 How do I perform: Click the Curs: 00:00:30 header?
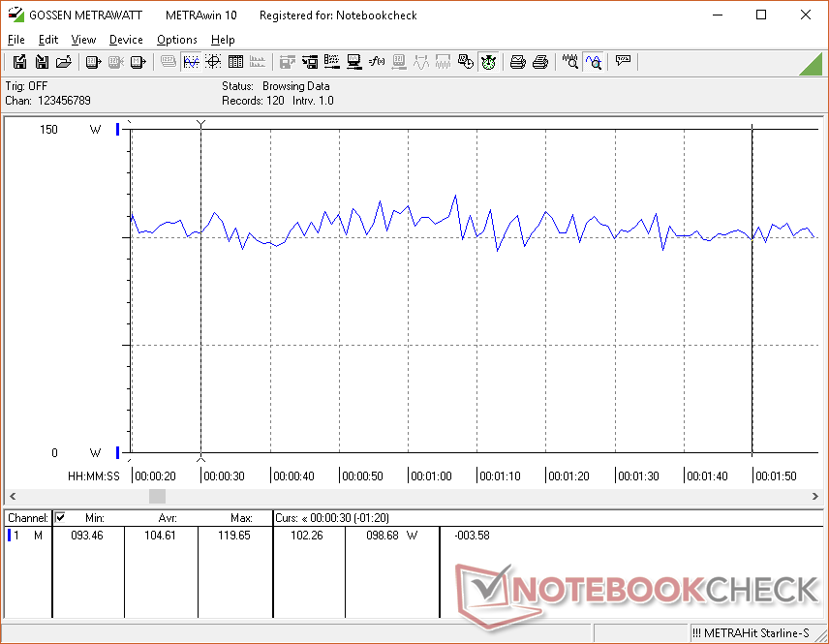(x=332, y=518)
